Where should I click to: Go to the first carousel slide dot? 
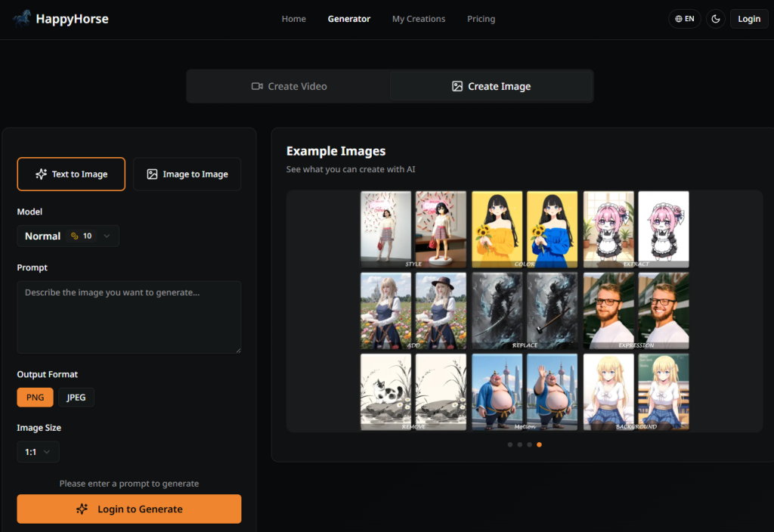(x=510, y=444)
